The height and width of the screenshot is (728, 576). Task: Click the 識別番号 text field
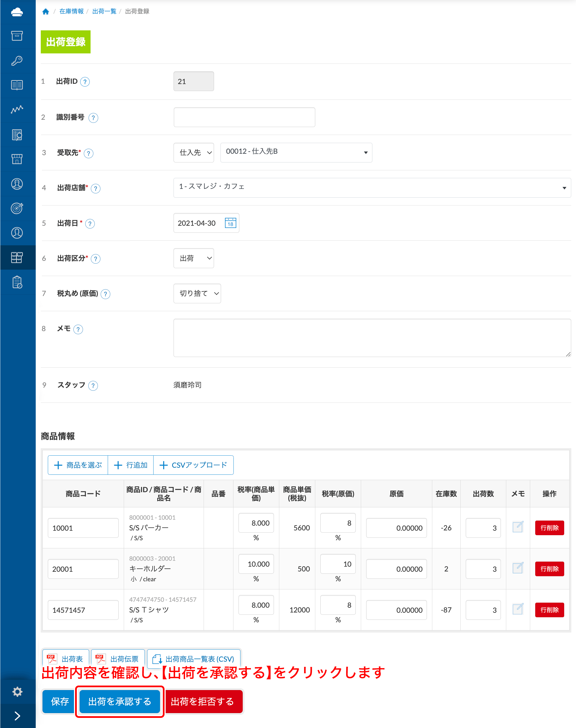244,117
